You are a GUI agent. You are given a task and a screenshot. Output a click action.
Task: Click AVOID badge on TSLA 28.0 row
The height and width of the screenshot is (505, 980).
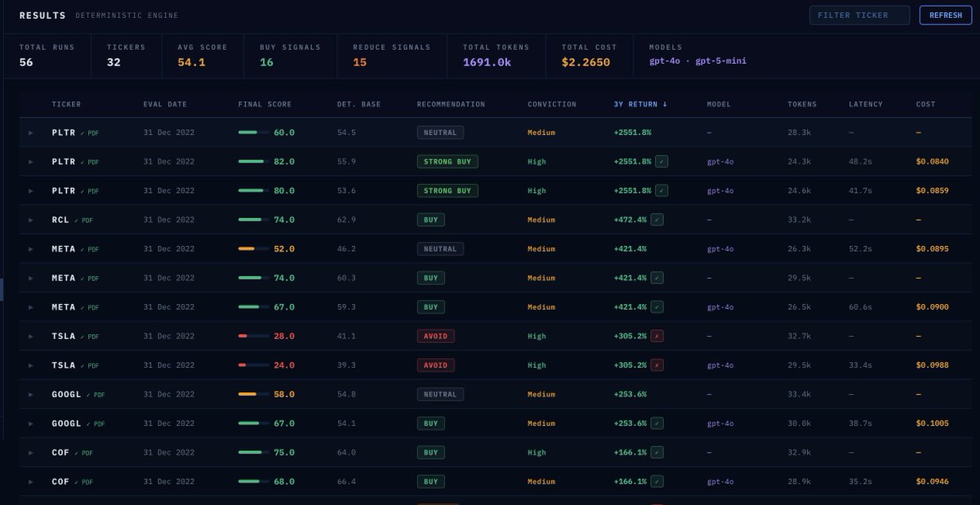(x=435, y=336)
